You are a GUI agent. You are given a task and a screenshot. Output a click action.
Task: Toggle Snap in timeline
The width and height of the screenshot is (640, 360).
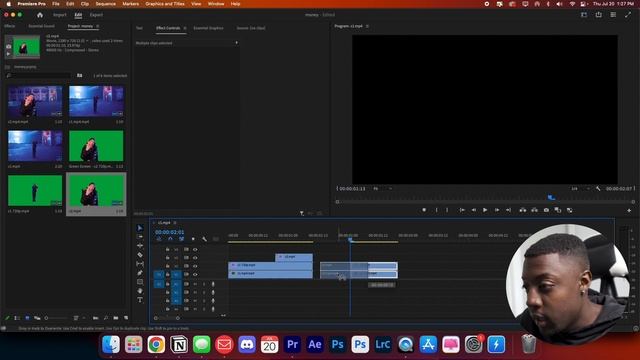coord(170,239)
